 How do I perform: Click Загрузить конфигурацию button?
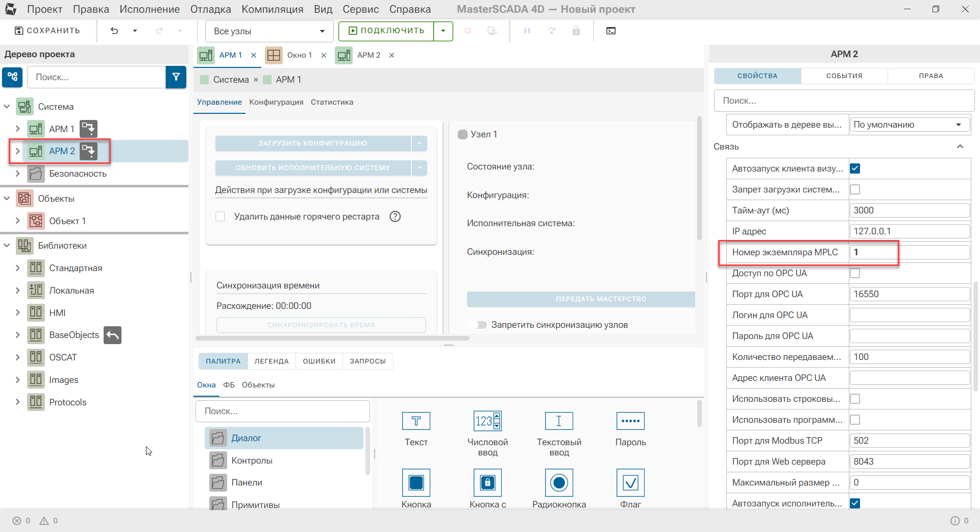313,143
